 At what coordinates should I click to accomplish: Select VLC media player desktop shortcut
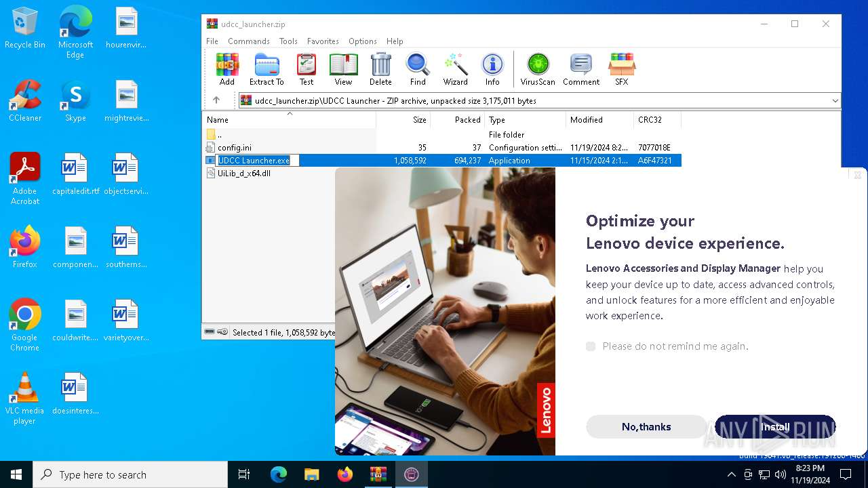[25, 399]
